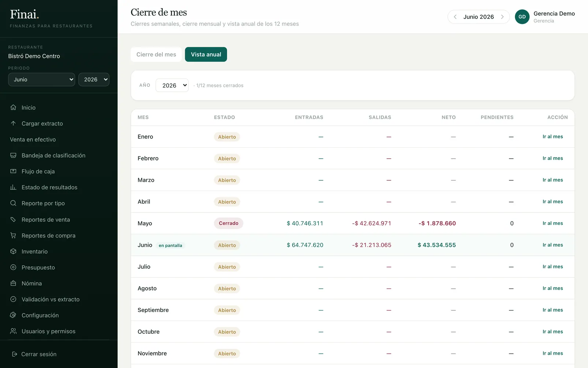Click the Cargar extracto upload arrow icon
Screen dimensions: 588x368
coord(13,123)
